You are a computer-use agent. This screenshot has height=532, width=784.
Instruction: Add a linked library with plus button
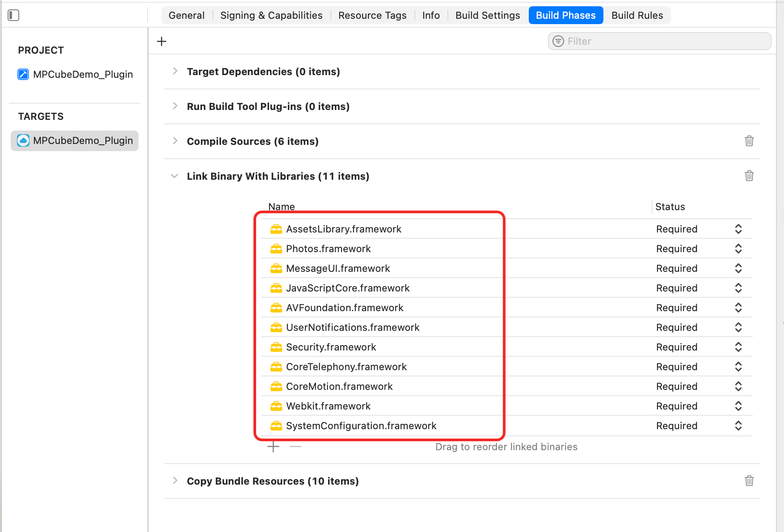(x=273, y=447)
